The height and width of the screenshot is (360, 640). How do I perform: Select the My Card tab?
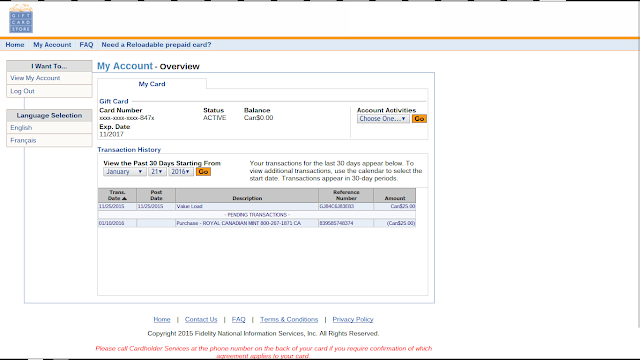click(x=152, y=84)
